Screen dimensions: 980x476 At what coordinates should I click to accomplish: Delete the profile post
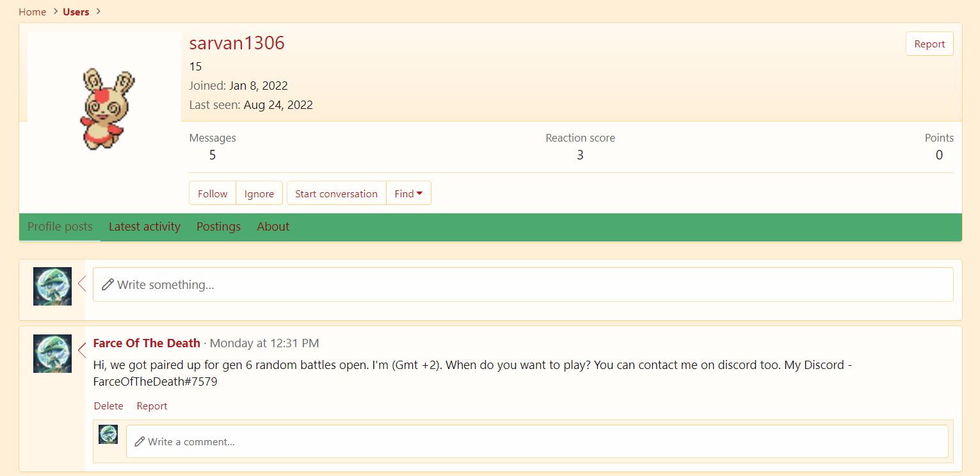pyautogui.click(x=108, y=406)
